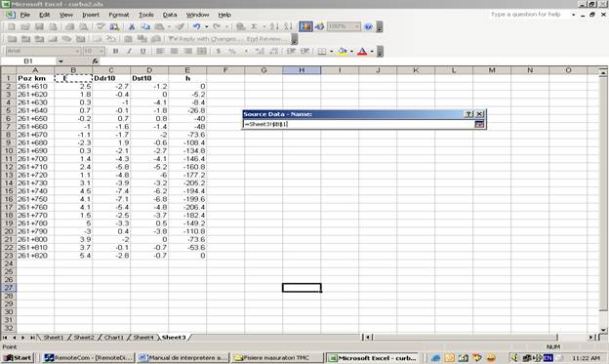609x364 pixels.
Task: Click the Save icon in toolbar
Action: [x=39, y=26]
